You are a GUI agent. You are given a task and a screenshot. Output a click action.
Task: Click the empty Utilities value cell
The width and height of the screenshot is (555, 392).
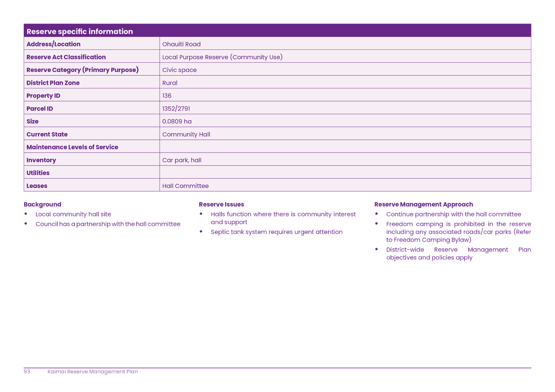(345, 172)
